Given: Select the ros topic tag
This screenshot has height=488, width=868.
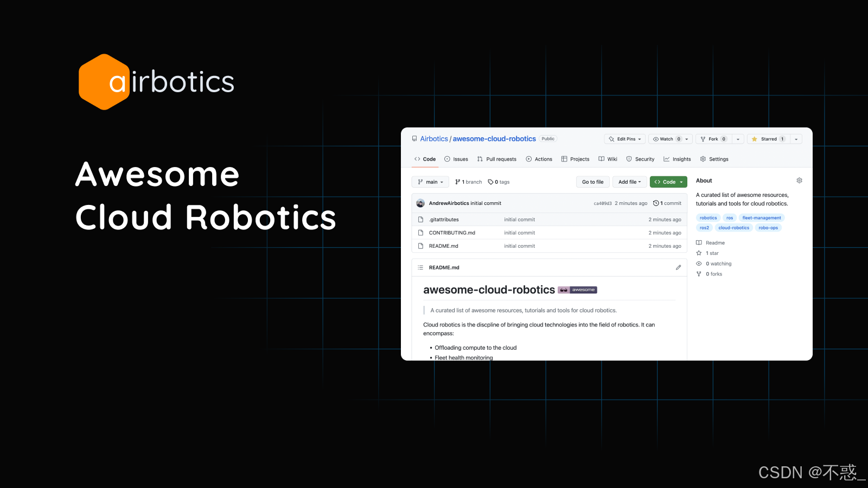Looking at the screenshot, I should click(730, 218).
